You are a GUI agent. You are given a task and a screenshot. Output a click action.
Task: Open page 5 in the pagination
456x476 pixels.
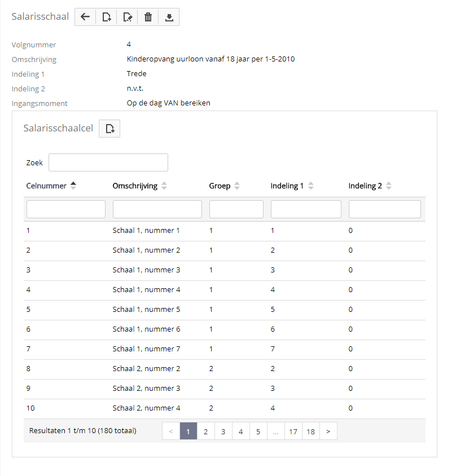pos(258,431)
